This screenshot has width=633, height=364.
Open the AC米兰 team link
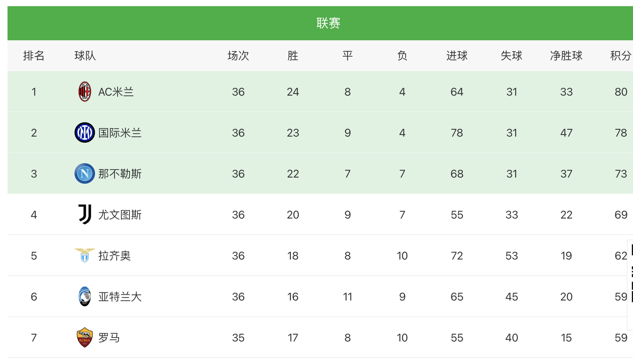(x=116, y=92)
